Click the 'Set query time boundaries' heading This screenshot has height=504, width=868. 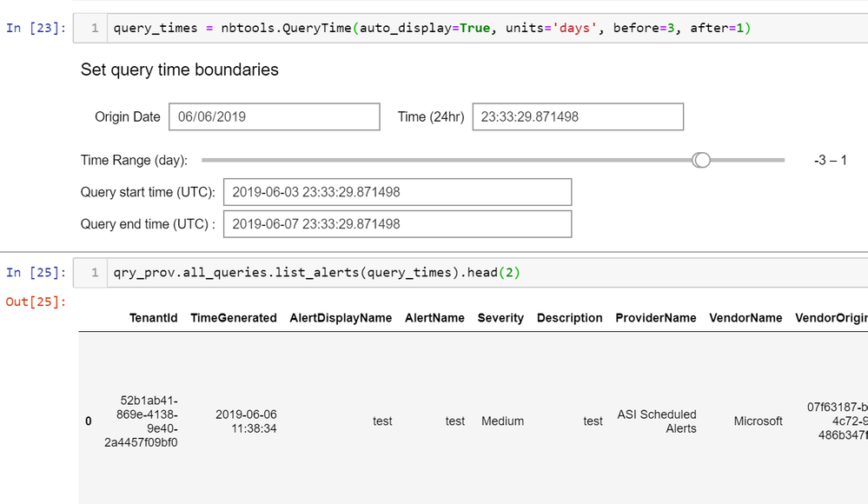pyautogui.click(x=179, y=70)
